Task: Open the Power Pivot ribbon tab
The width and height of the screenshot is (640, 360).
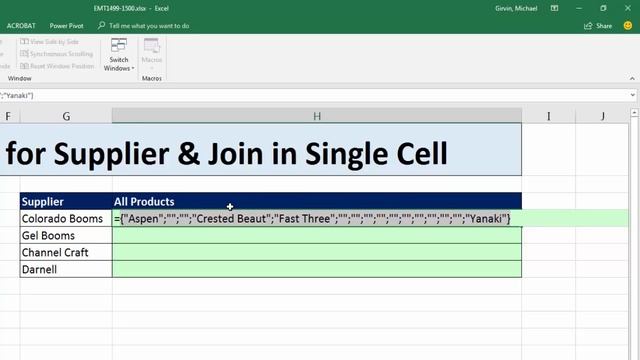Action: tap(67, 26)
